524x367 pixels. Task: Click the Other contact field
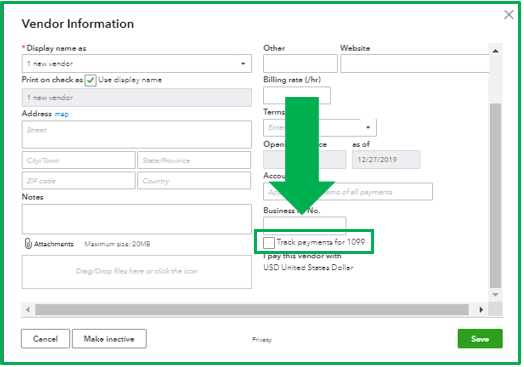click(300, 64)
